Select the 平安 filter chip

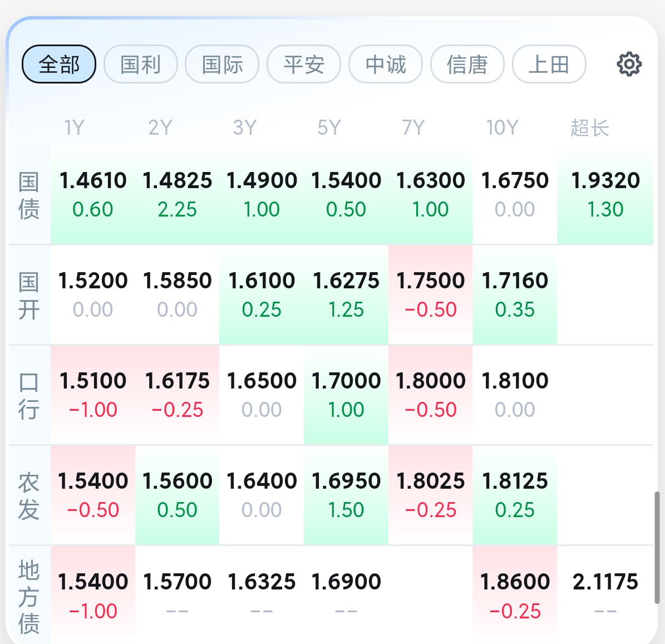point(304,64)
